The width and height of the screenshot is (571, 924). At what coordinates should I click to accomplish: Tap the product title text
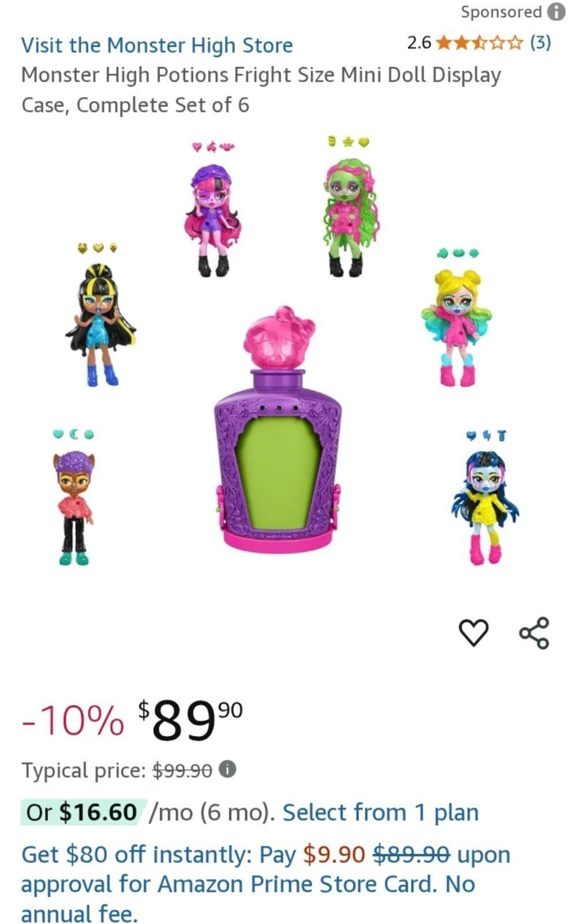coord(261,90)
